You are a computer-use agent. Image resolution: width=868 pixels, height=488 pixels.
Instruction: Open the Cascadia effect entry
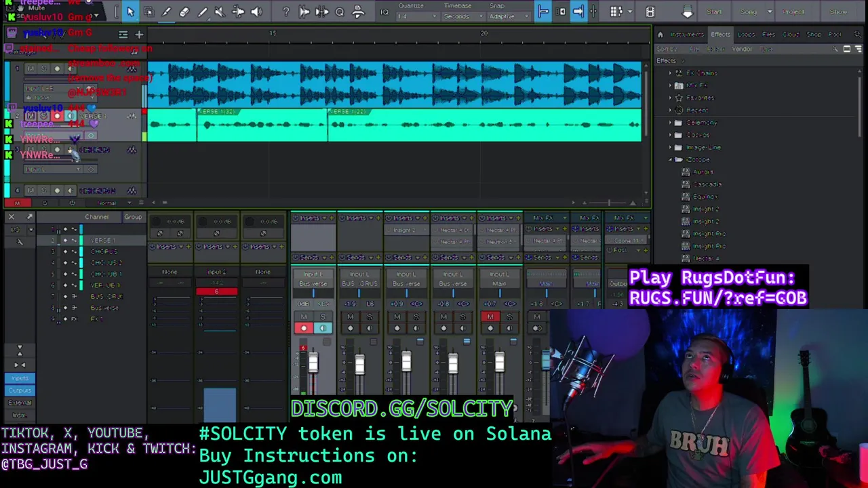[707, 184]
